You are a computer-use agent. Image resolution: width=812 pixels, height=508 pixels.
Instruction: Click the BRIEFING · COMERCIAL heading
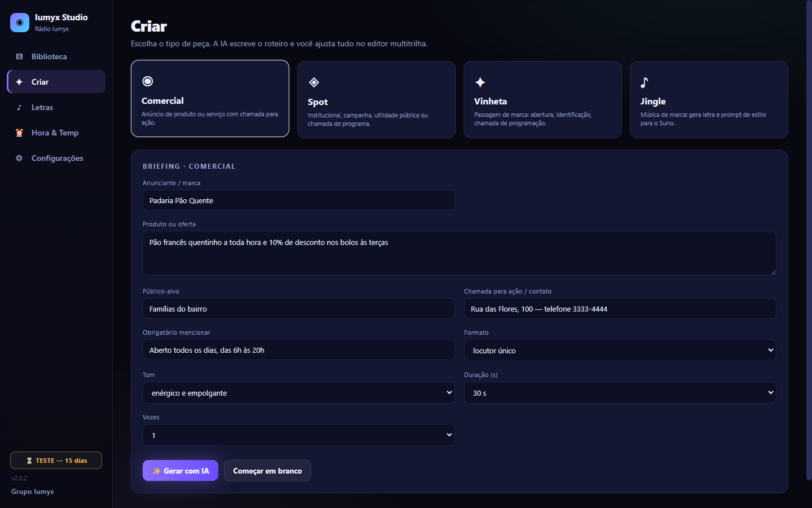coord(189,167)
